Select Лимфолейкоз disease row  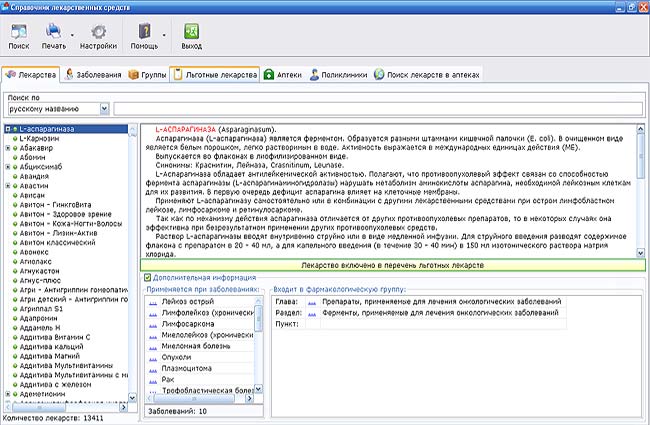pos(199,313)
